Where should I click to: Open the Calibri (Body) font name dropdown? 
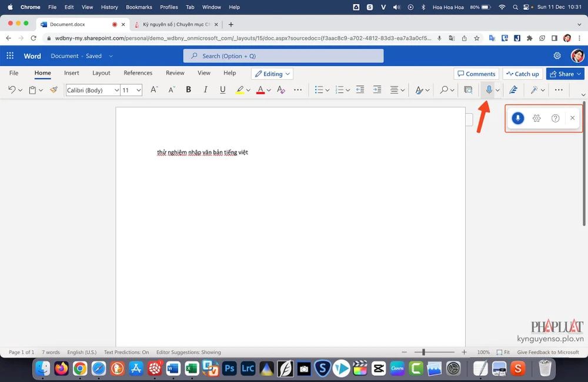[93, 90]
